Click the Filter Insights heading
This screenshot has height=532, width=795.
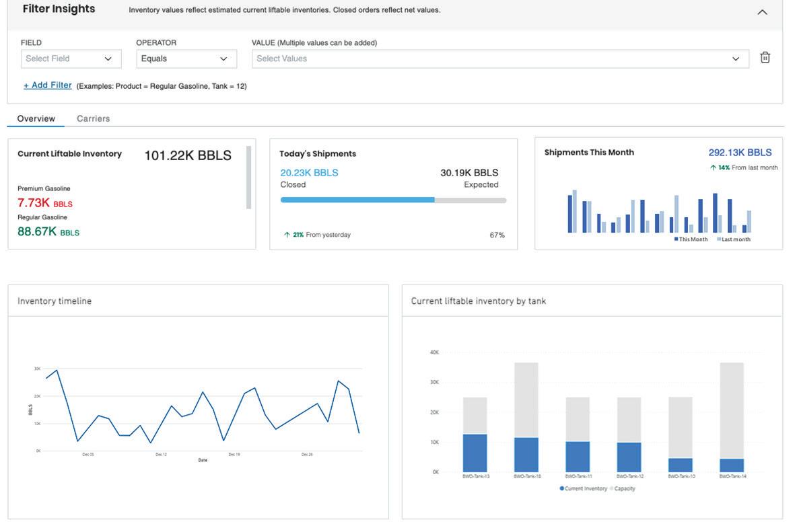59,9
